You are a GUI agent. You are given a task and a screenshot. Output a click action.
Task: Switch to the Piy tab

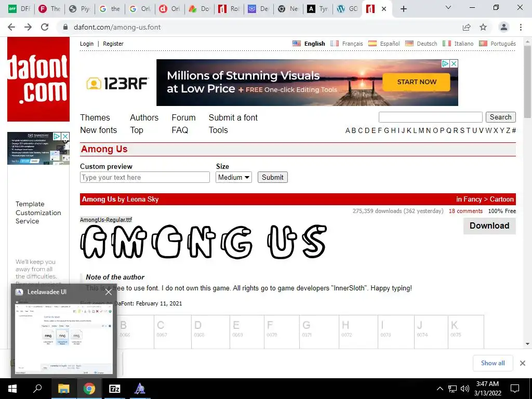[x=79, y=9]
